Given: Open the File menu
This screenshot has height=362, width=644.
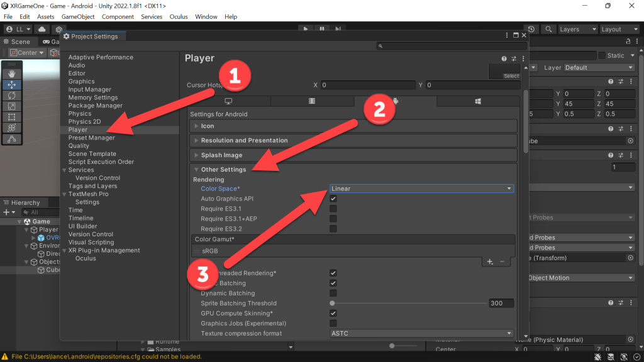Looking at the screenshot, I should 8,17.
